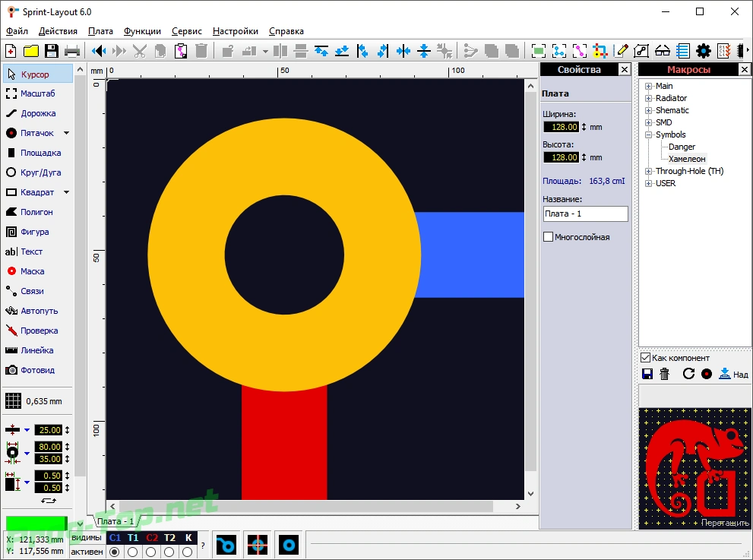
Task: Click the center horizontally align icon
Action: click(403, 51)
